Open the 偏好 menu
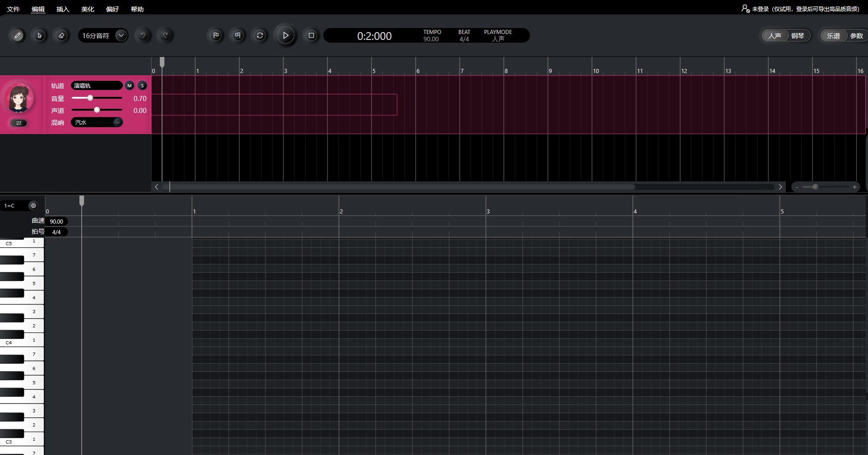Screen dimensions: 868x455 click(113, 9)
